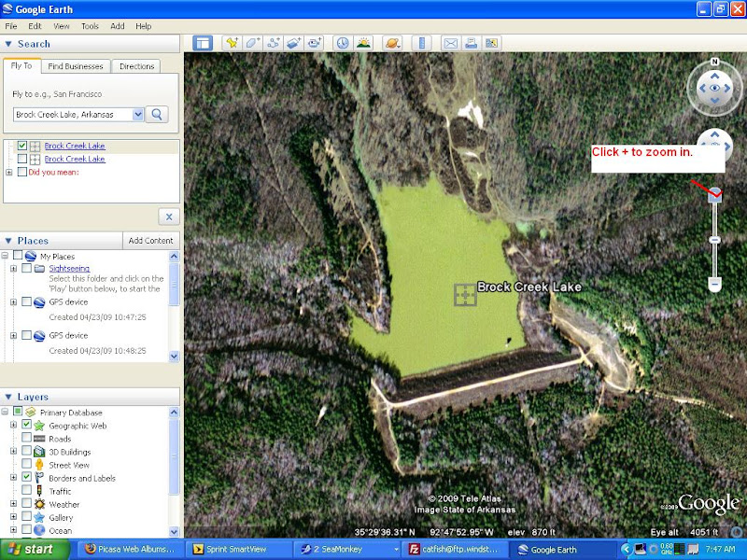Enable the Roads layer checkbox
The height and width of the screenshot is (560, 747).
pos(26,439)
